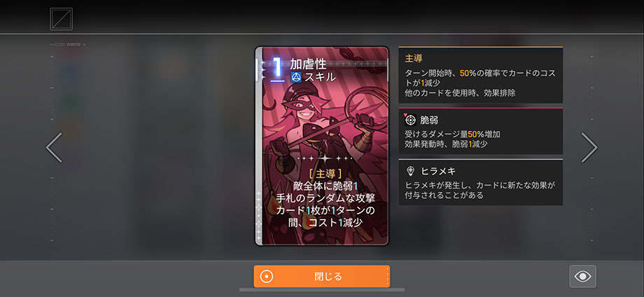Click the bottom home indicator bar
Screen dimensions: 644x297
click(x=321, y=290)
